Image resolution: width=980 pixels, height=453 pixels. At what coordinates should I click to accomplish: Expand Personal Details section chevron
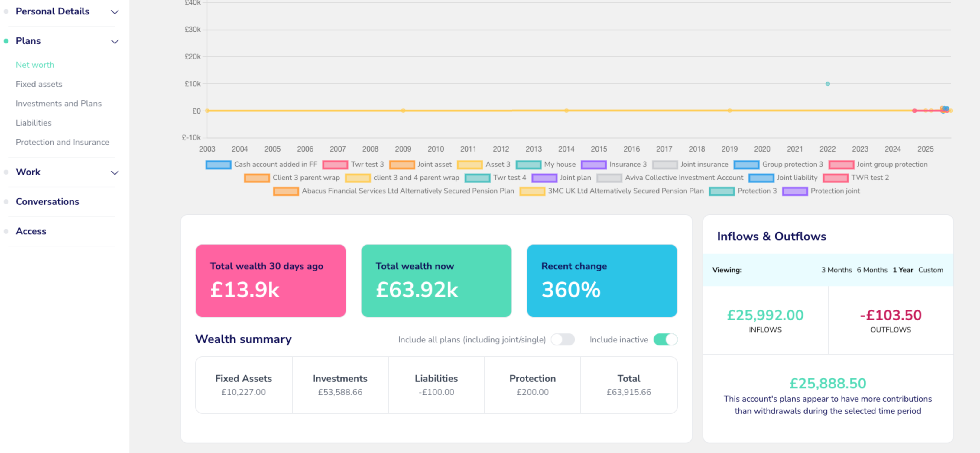[x=115, y=12]
